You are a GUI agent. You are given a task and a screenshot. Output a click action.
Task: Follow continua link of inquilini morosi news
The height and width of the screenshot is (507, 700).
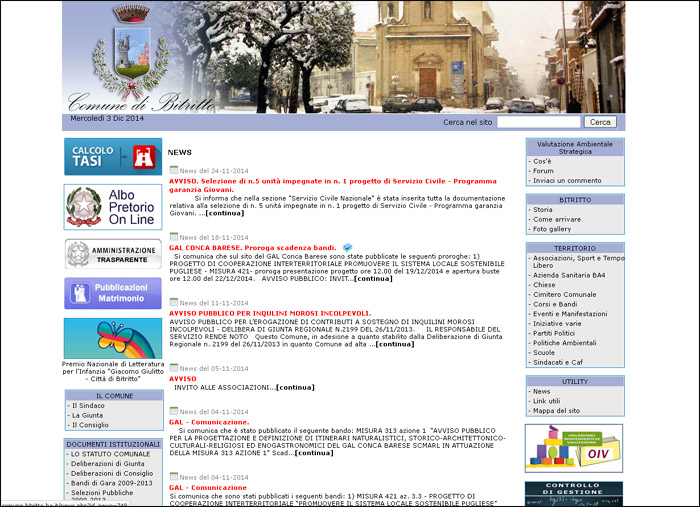[395, 344]
